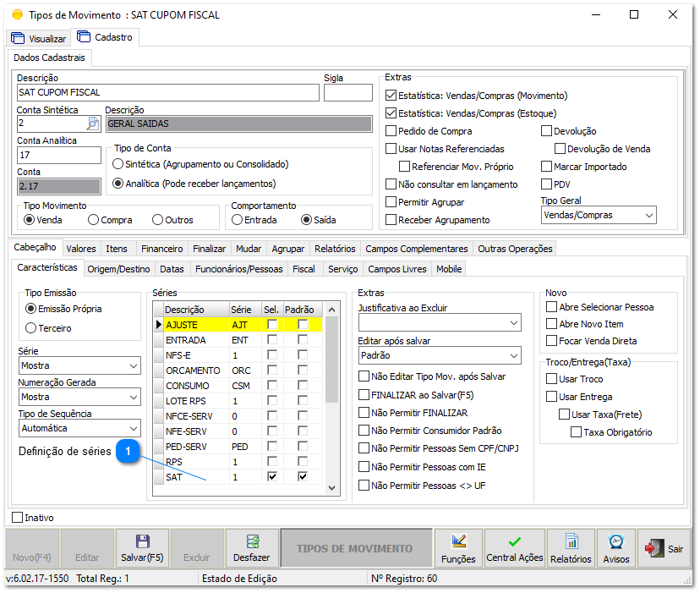Click the Excluir button
This screenshot has width=700, height=593.
(198, 548)
